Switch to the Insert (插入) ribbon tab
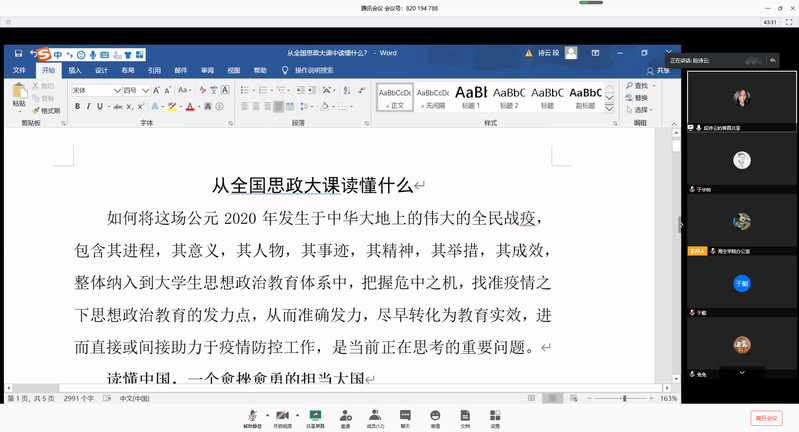The height and width of the screenshot is (432, 799). click(x=75, y=71)
